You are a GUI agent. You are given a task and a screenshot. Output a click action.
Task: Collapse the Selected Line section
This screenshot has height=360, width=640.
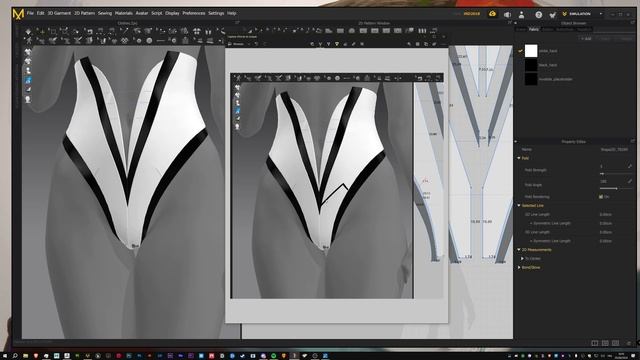tap(519, 205)
